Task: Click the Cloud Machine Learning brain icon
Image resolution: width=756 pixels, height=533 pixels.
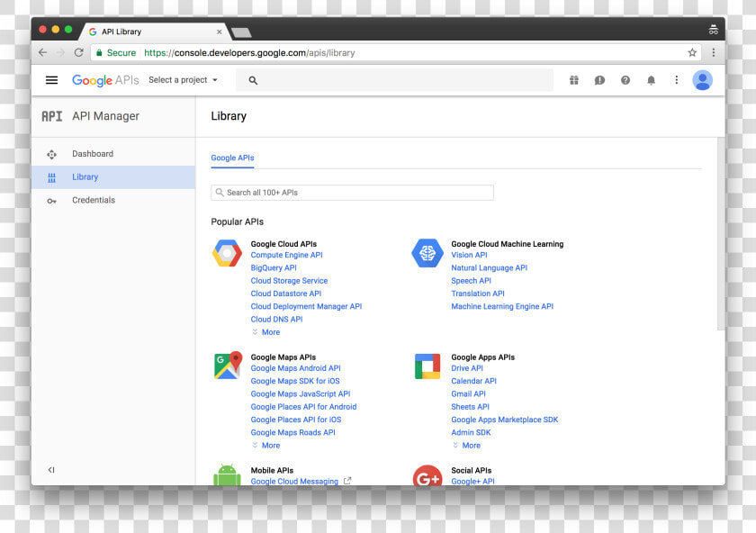Action: pos(427,253)
